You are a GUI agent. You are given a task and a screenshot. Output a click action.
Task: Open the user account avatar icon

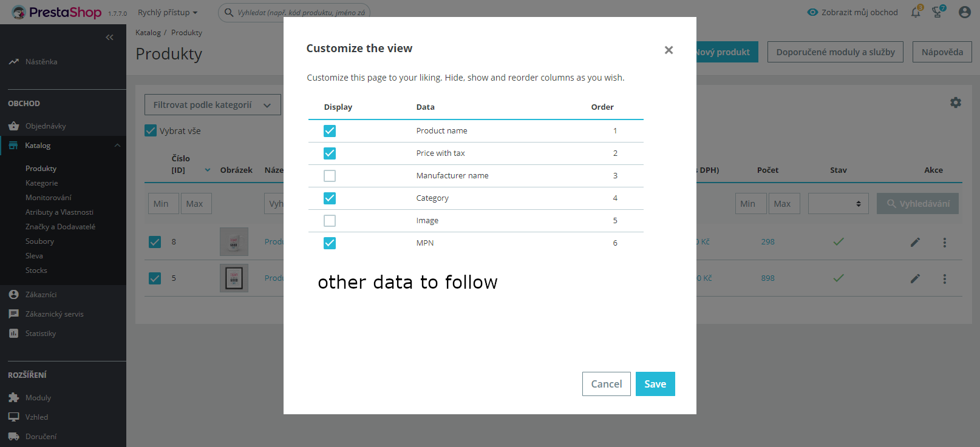[964, 12]
